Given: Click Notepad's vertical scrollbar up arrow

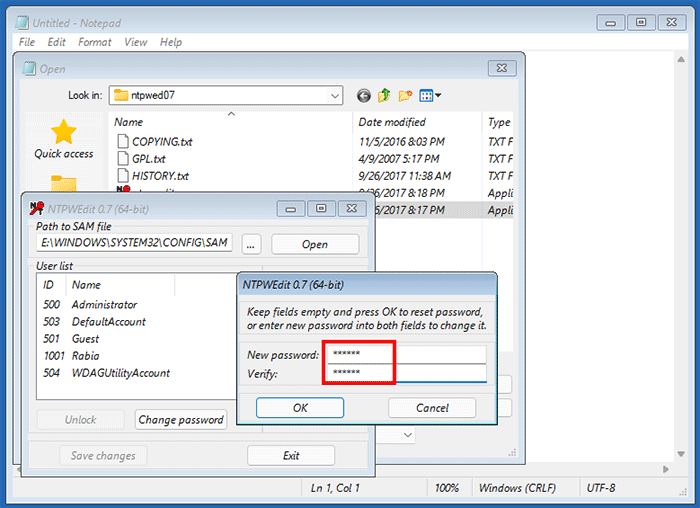Looking at the screenshot, I should click(681, 59).
